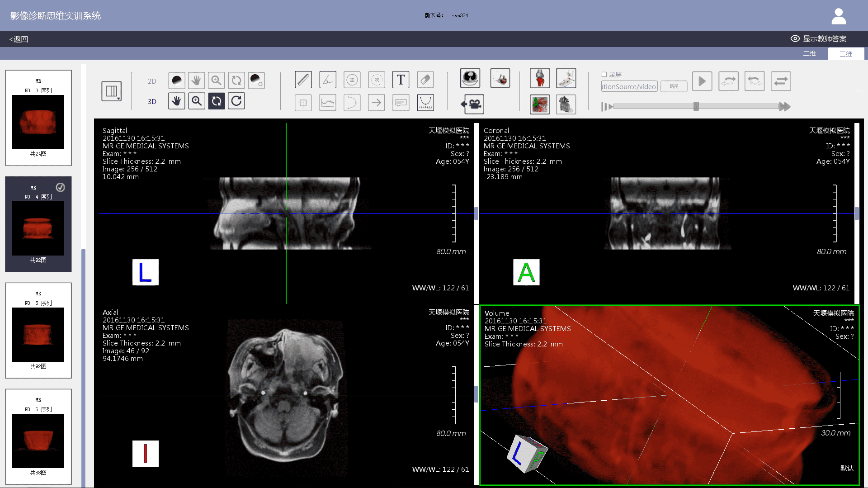Activate the 3D rotate tool
The height and width of the screenshot is (488, 868).
pos(217,101)
